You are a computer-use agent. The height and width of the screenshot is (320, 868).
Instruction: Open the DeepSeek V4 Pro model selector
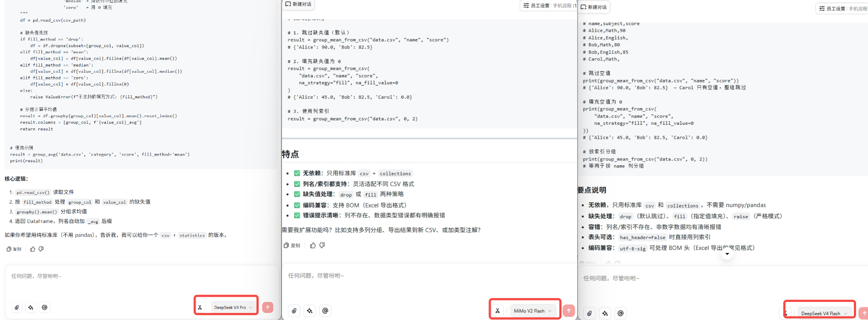[x=233, y=307]
